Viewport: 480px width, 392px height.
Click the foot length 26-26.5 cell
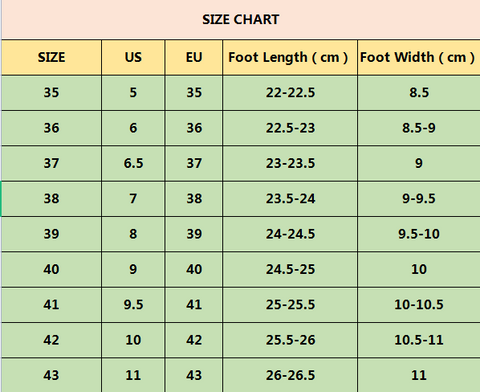[x=290, y=375]
